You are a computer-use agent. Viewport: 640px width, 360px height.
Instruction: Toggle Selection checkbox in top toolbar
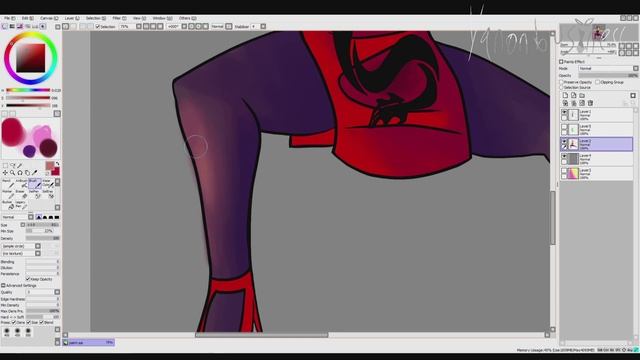[x=98, y=27]
